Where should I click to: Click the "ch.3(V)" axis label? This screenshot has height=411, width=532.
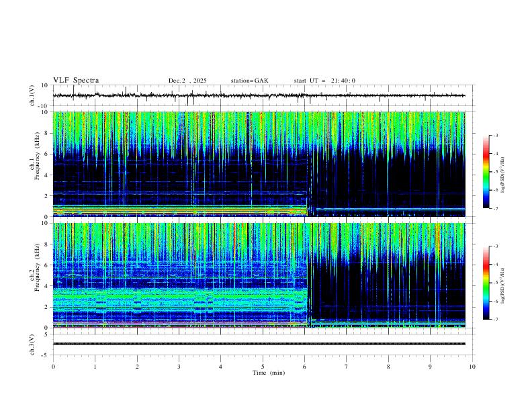coord(32,345)
